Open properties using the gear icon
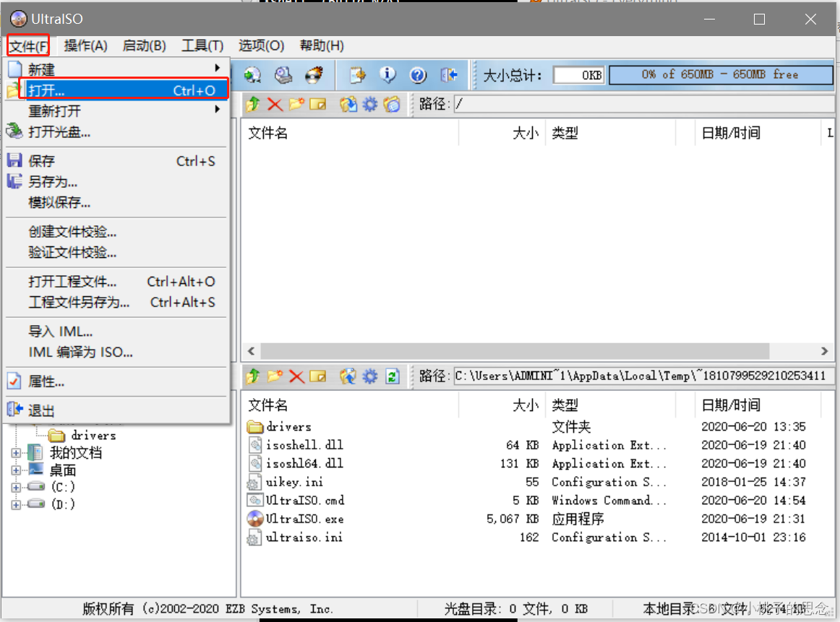Screen dimensions: 840x622 coord(369,104)
